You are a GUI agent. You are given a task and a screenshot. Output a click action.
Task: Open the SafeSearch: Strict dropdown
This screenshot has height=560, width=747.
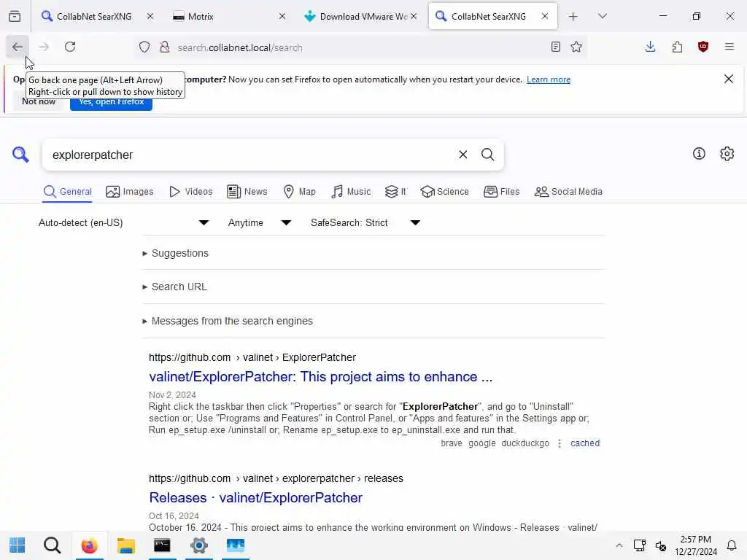[365, 222]
